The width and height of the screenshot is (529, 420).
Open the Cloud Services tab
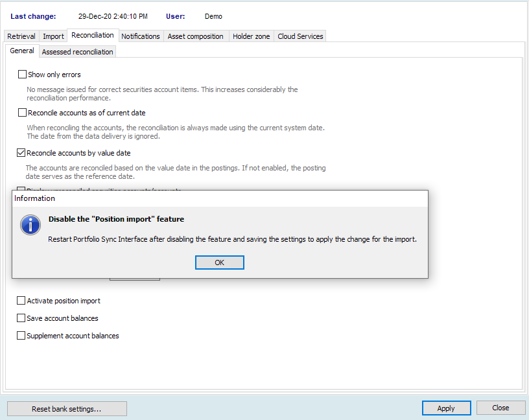300,36
